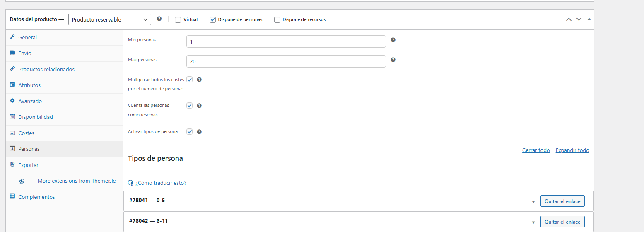
Task: Click help icon for Cuenta las personas
Action: coord(199,106)
